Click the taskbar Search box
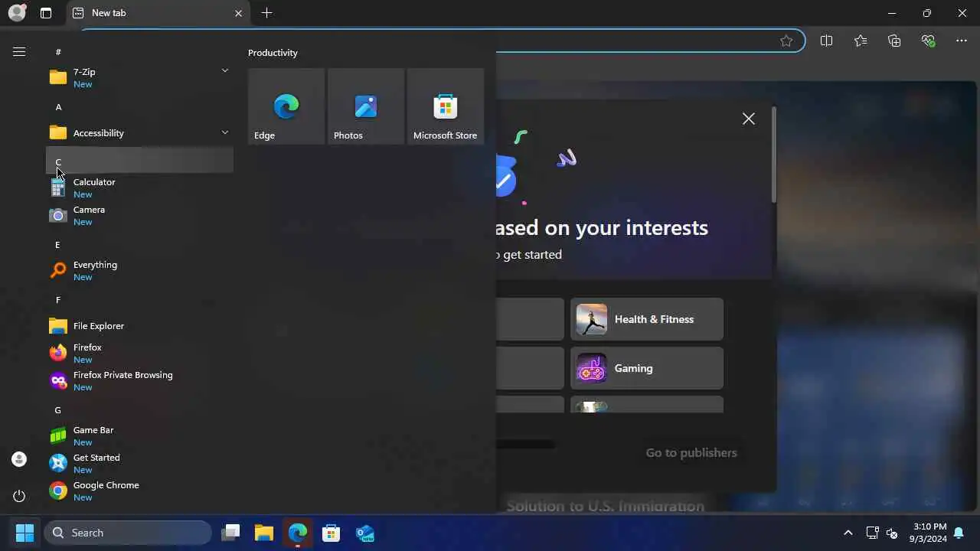The image size is (980, 551). [x=128, y=533]
